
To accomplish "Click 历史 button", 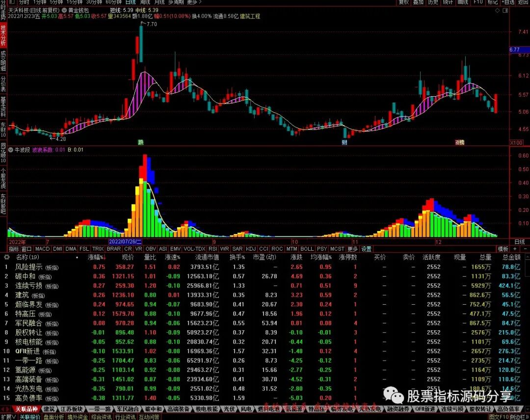I will coord(433,2).
